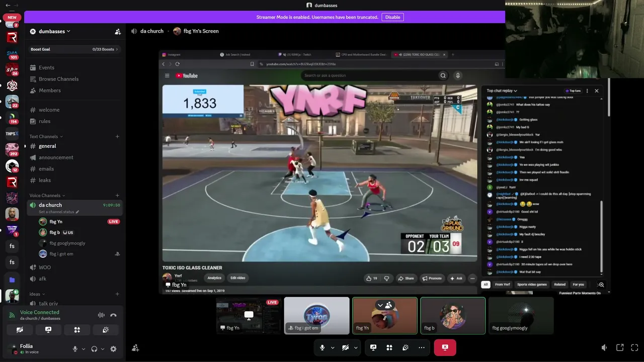Start an activity from voice panel
The width and height of the screenshot is (644, 362).
coord(77,330)
